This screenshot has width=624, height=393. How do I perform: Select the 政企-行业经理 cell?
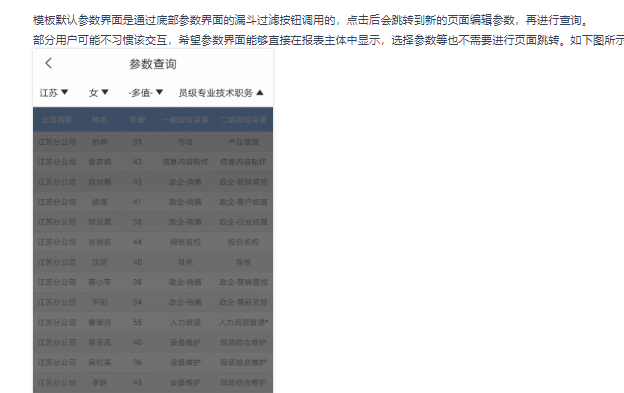244,222
